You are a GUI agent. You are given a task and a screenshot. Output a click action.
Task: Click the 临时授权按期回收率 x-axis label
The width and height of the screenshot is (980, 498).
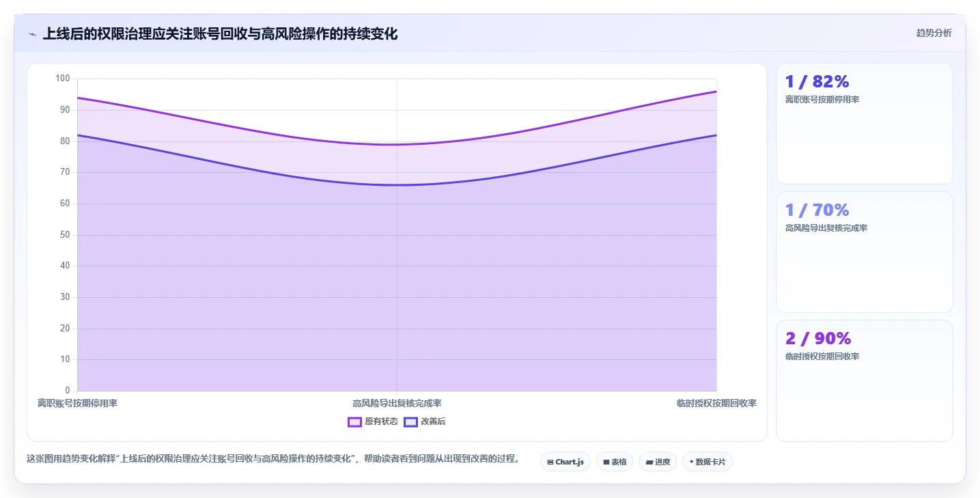click(716, 403)
